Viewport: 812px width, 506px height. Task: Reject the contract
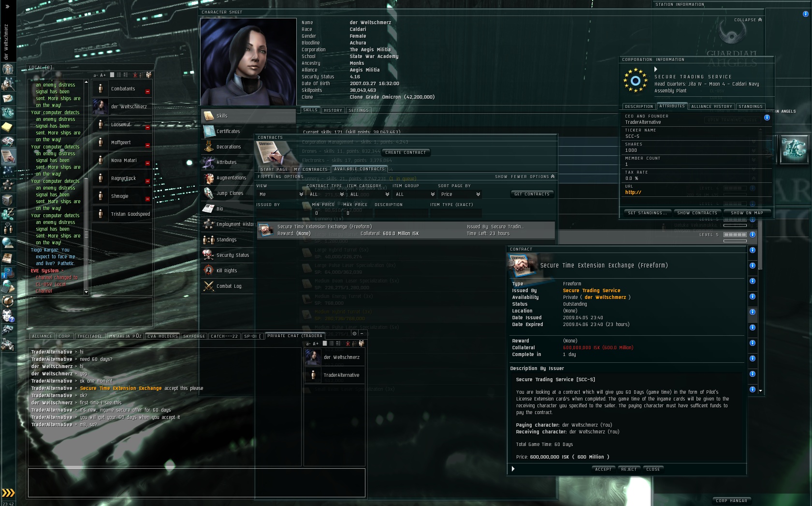click(x=629, y=469)
